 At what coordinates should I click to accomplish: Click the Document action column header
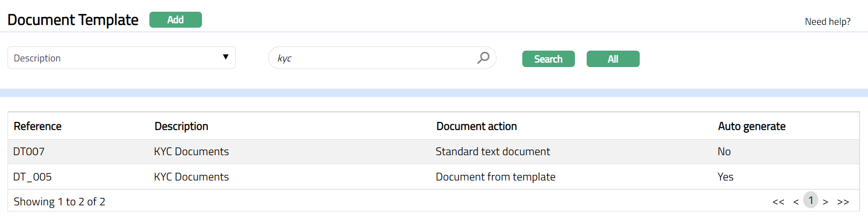tap(476, 126)
